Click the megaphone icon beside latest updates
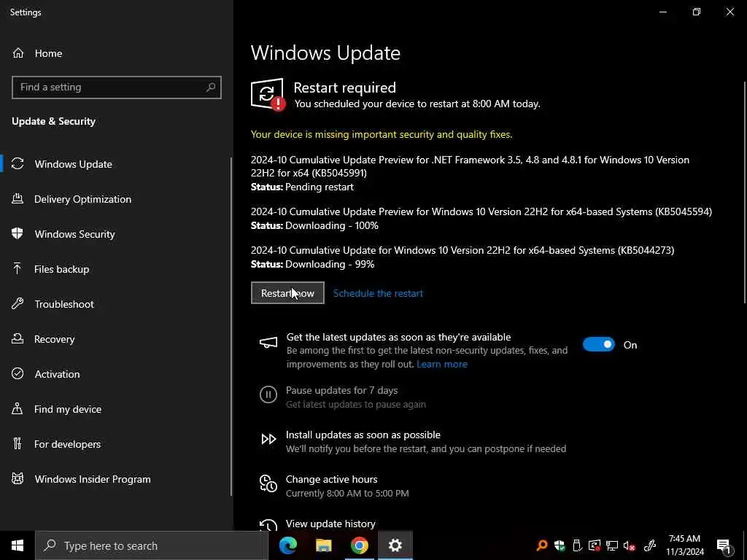The width and height of the screenshot is (747, 560). click(x=268, y=343)
